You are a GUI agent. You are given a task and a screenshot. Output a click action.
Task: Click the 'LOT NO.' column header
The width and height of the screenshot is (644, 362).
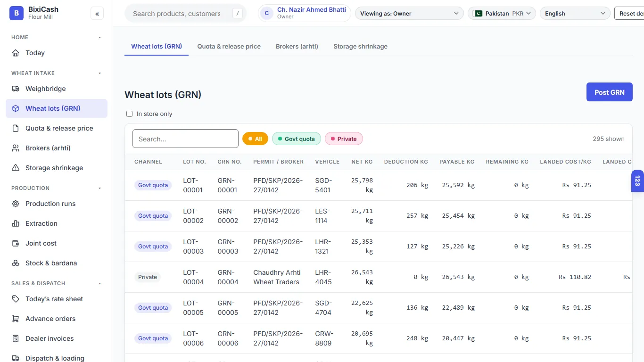[x=195, y=162]
